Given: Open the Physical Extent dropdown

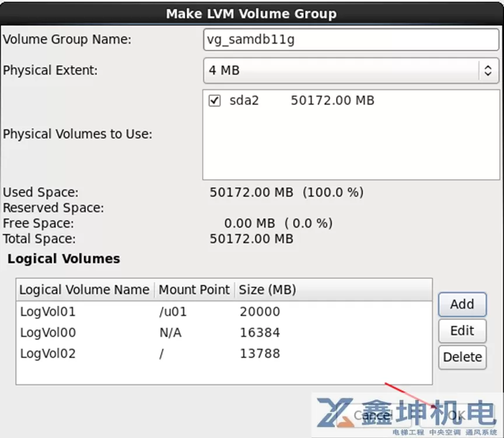Looking at the screenshot, I should coord(351,71).
